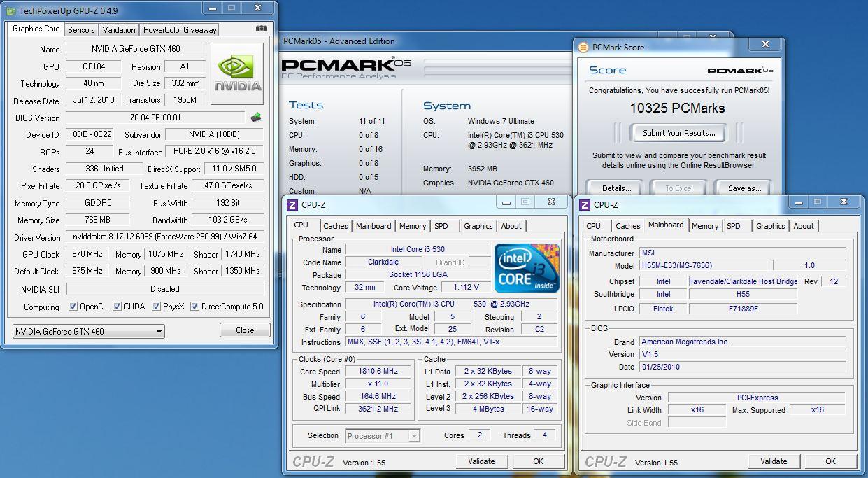This screenshot has width=868, height=478.
Task: Click the Threads value 4 in CPU-Z
Action: point(545,435)
